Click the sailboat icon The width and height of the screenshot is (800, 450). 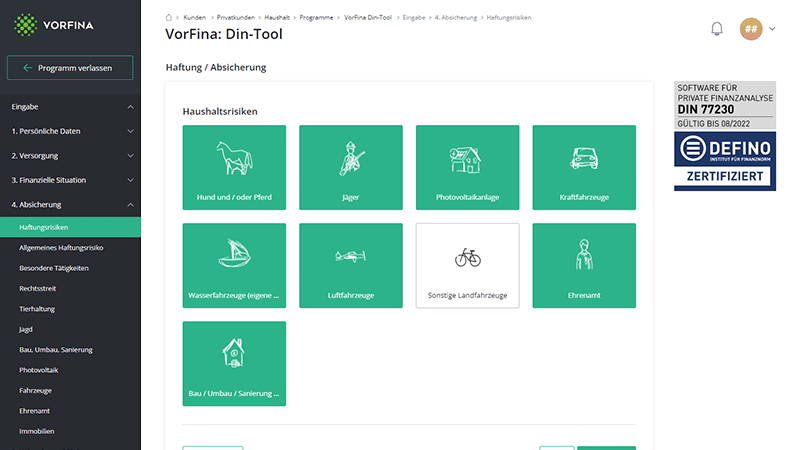pos(235,253)
